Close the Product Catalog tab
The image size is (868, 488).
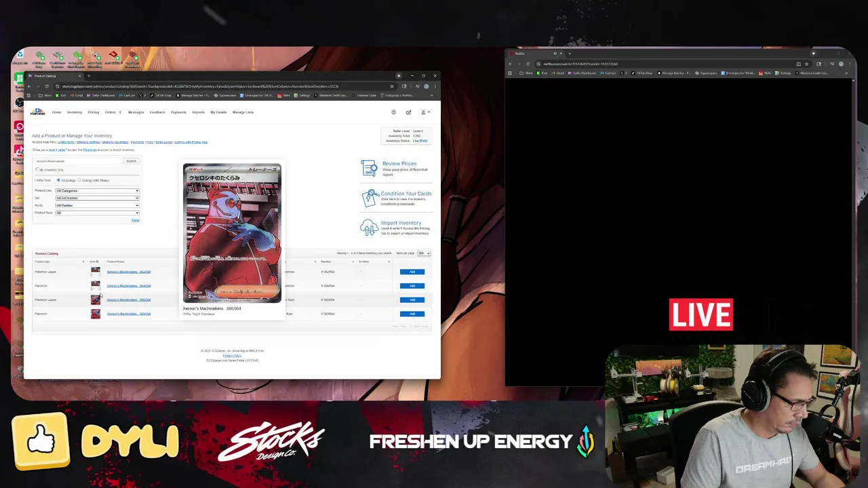[81, 76]
